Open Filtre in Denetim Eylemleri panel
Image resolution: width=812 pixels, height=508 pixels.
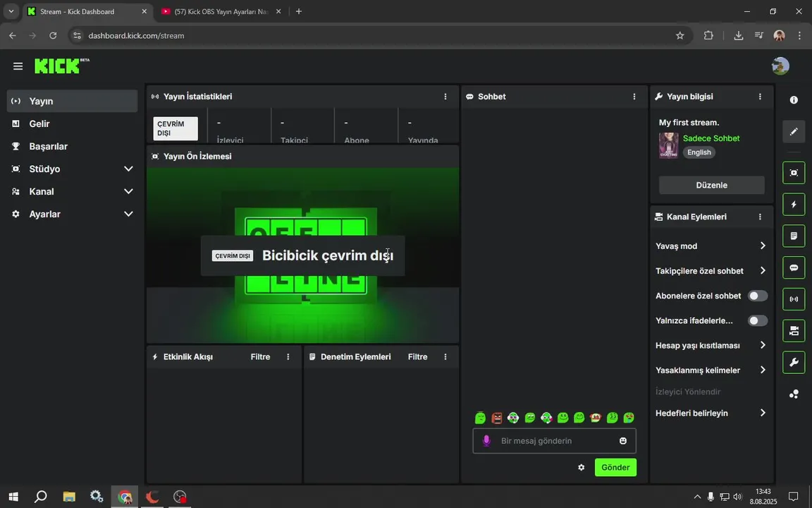(417, 356)
